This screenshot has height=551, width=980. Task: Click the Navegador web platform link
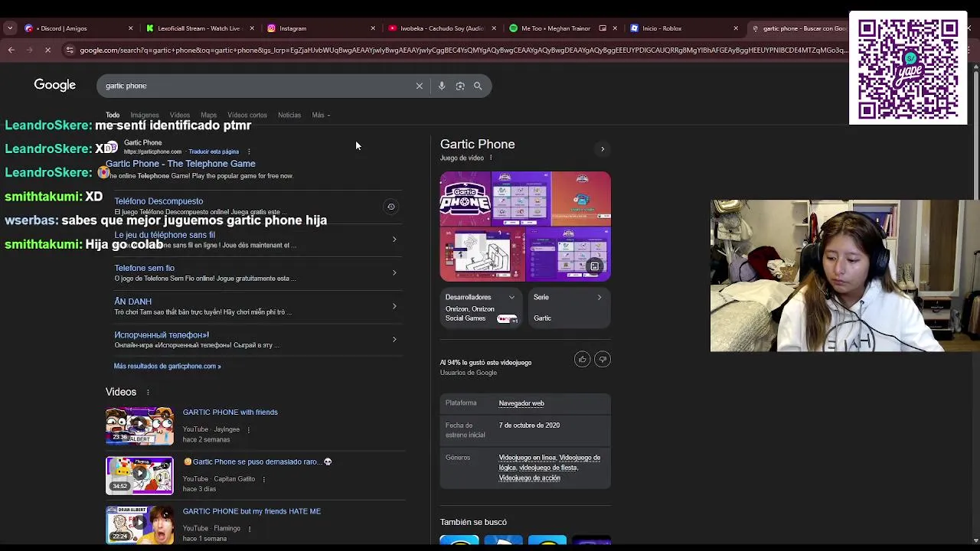pos(521,403)
